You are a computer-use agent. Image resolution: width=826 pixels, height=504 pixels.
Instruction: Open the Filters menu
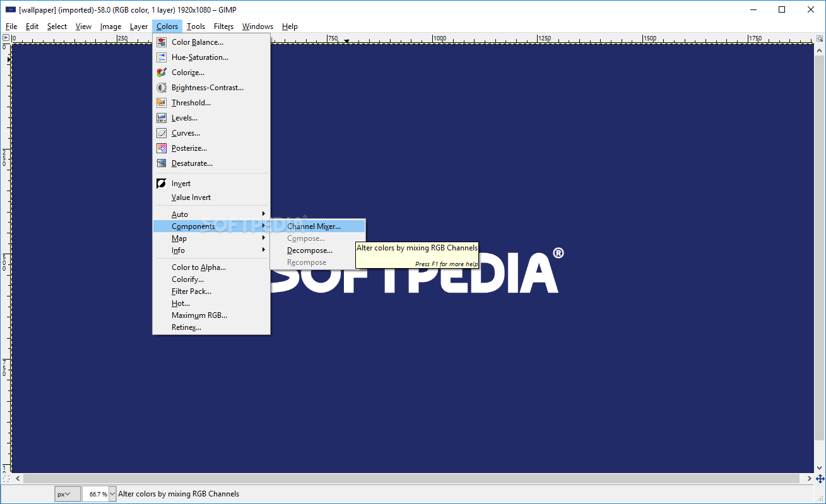pos(223,26)
